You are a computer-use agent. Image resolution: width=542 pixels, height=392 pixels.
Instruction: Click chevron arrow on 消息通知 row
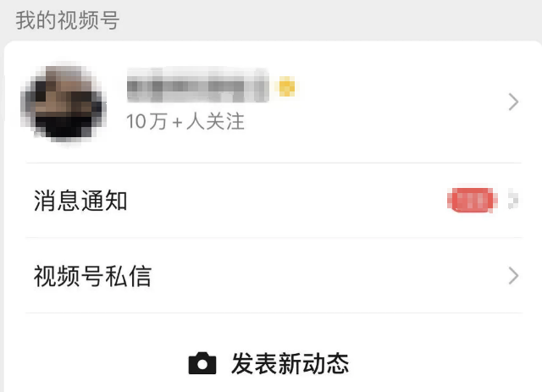(x=513, y=200)
